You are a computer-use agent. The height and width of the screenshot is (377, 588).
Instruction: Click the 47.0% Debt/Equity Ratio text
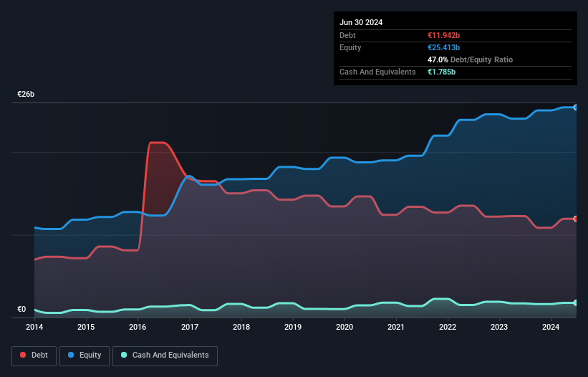(471, 59)
